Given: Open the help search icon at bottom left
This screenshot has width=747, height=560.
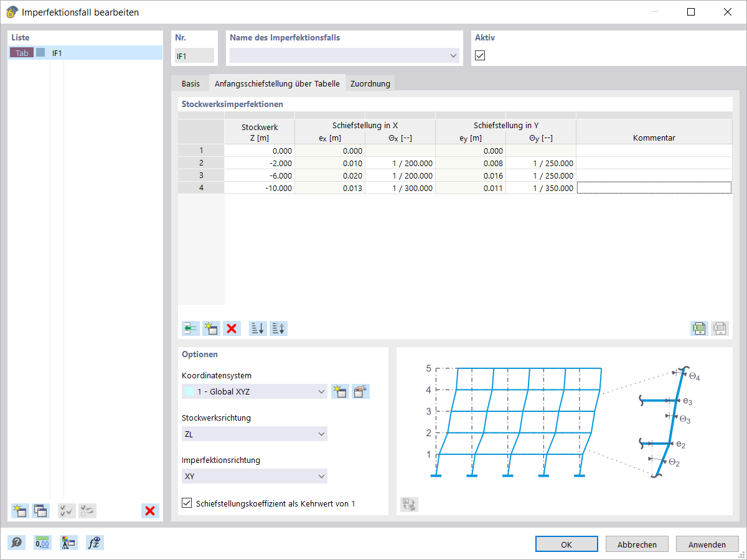Looking at the screenshot, I should click(x=16, y=543).
